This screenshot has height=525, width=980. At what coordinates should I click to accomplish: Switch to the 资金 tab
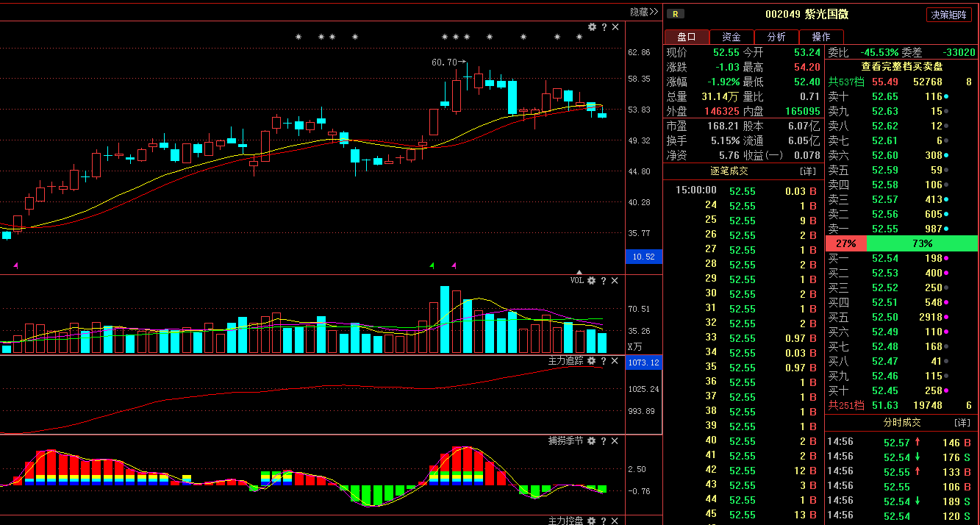point(732,37)
